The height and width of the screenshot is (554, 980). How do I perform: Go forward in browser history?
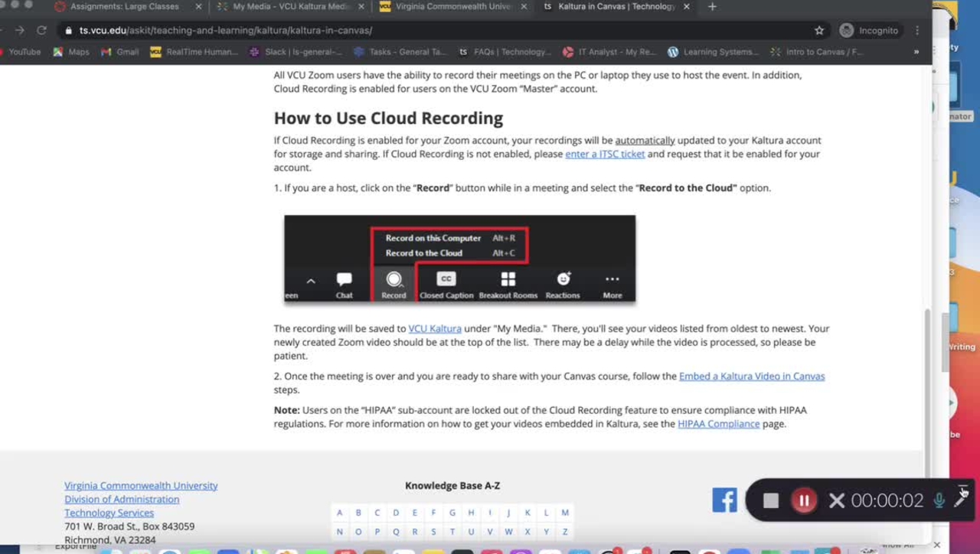pos(19,31)
